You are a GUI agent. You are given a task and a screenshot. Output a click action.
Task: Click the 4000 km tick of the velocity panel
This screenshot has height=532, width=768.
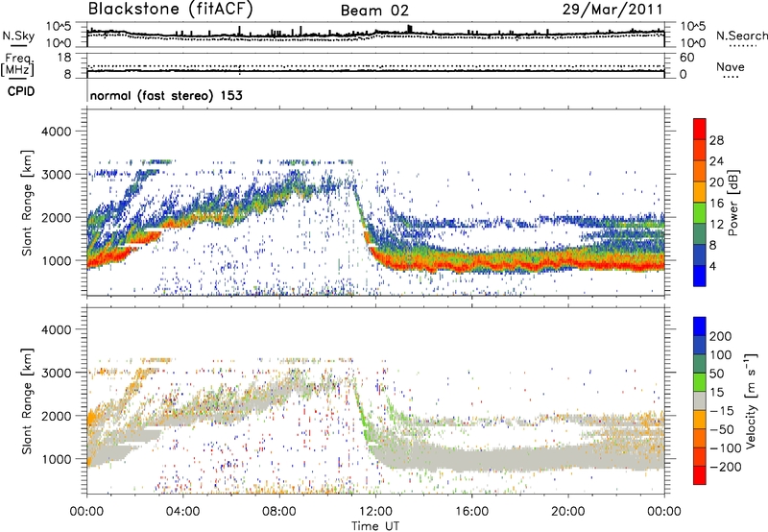(x=56, y=329)
